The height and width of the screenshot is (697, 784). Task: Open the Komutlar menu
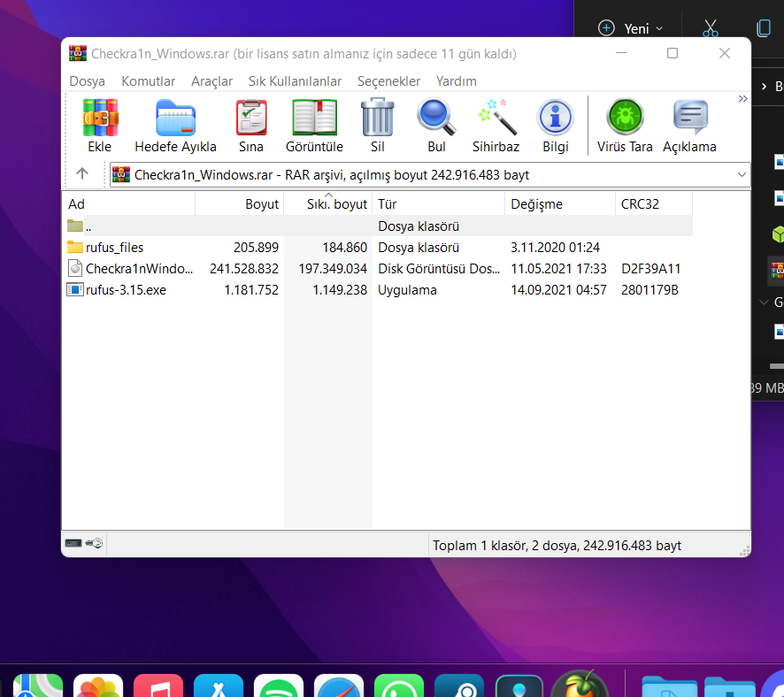coord(148,81)
